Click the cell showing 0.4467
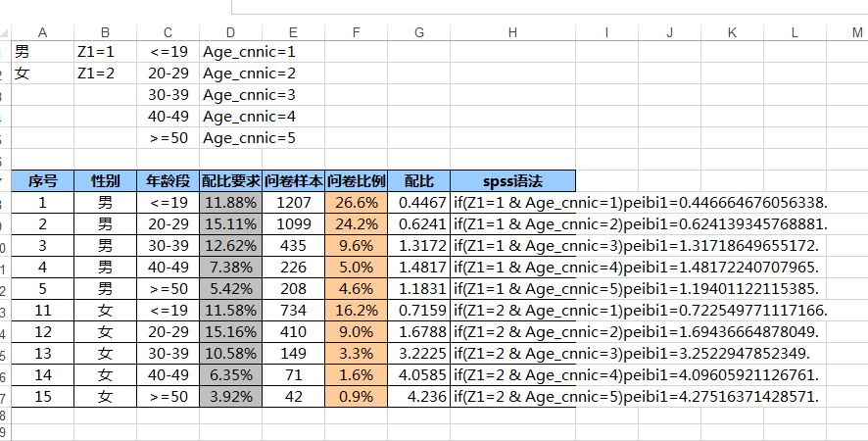The width and height of the screenshot is (868, 441). click(x=419, y=203)
